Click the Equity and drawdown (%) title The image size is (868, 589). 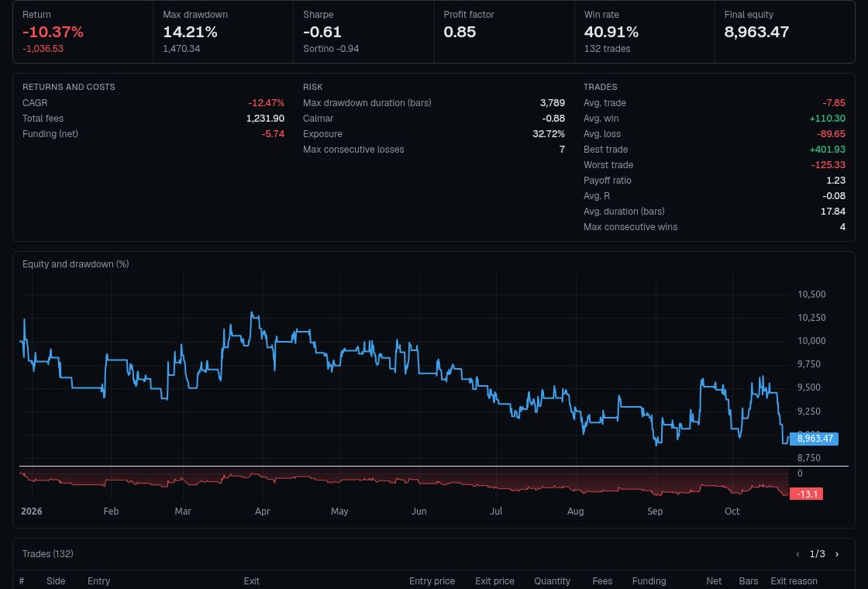[75, 264]
